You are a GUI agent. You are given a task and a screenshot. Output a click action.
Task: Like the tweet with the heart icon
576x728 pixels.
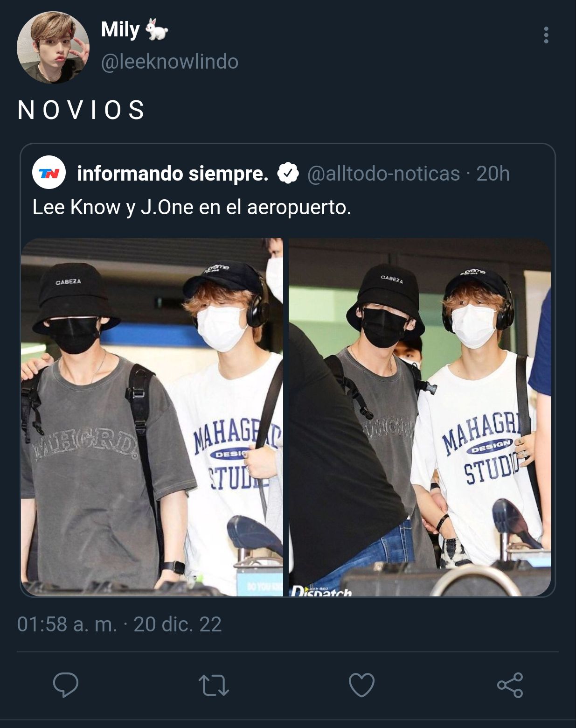click(x=362, y=686)
